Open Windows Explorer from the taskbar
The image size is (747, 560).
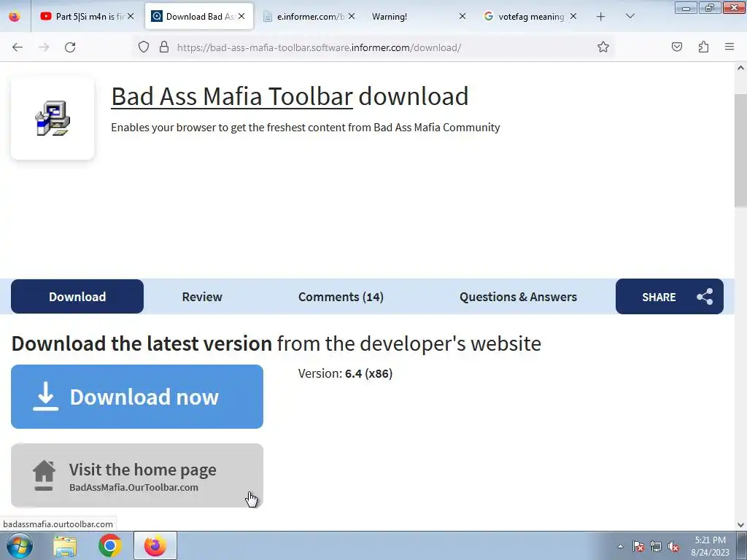click(x=65, y=545)
